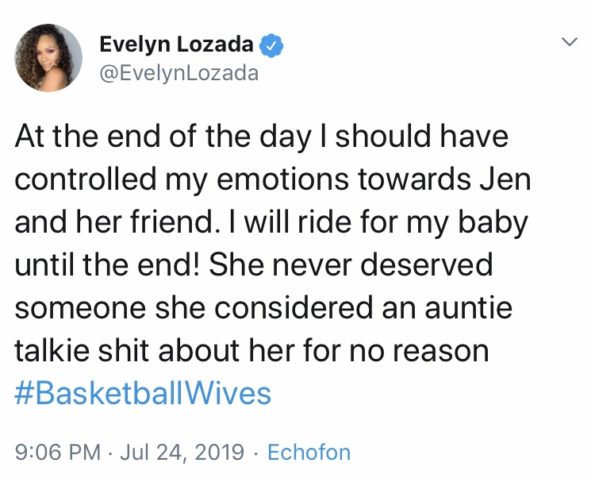Viewport: 595px width, 482px height.
Task: Open the 9:06 PM timestamp
Action: [58, 452]
